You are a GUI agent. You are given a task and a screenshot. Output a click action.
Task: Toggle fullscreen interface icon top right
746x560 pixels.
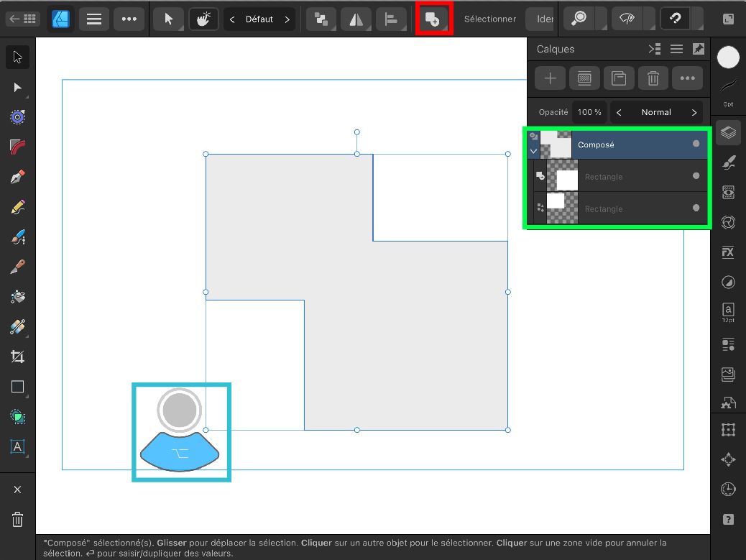click(729, 19)
